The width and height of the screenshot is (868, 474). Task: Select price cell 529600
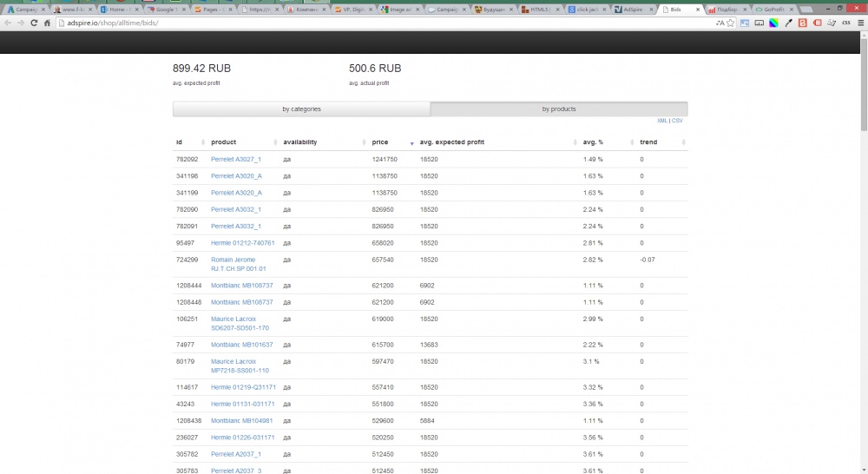pos(383,421)
